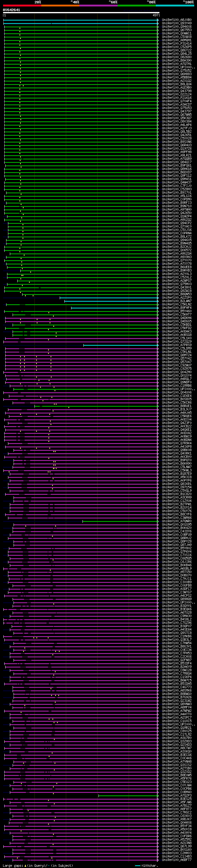Click the label UniRef100_Q8MTZ4
Viewport: 197px width, 868px height.
click(x=176, y=355)
